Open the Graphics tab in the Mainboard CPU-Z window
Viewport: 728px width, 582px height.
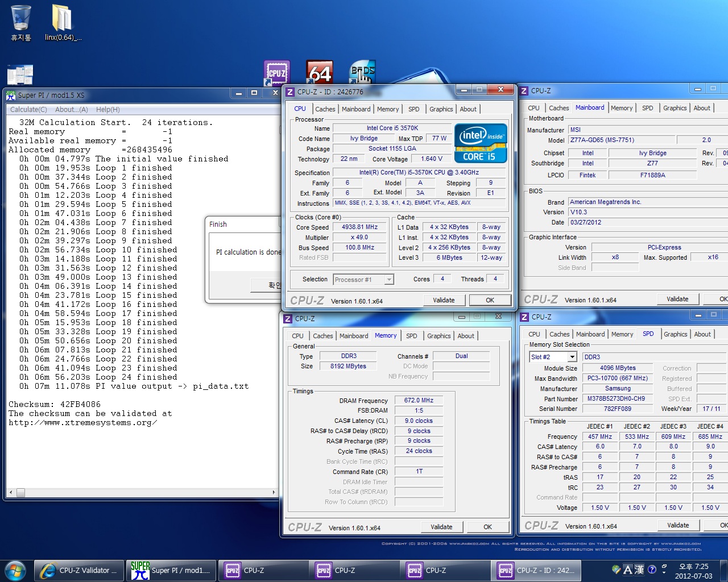pos(675,108)
